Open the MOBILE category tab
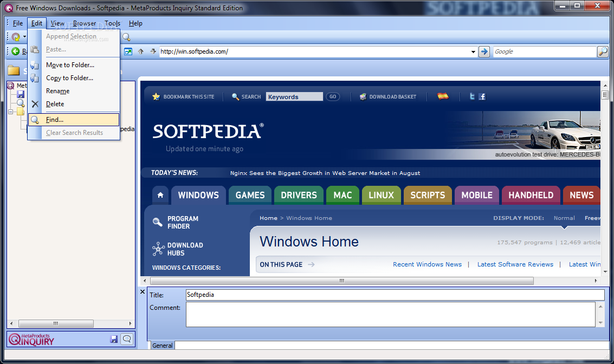Screen dimensions: 614x364 click(x=477, y=195)
